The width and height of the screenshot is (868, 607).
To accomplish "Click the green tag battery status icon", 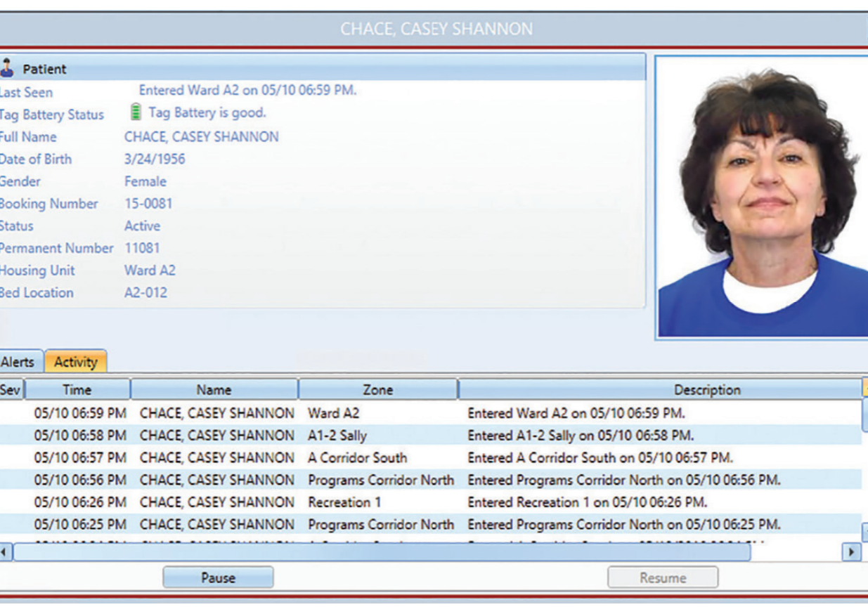I will coord(136,112).
